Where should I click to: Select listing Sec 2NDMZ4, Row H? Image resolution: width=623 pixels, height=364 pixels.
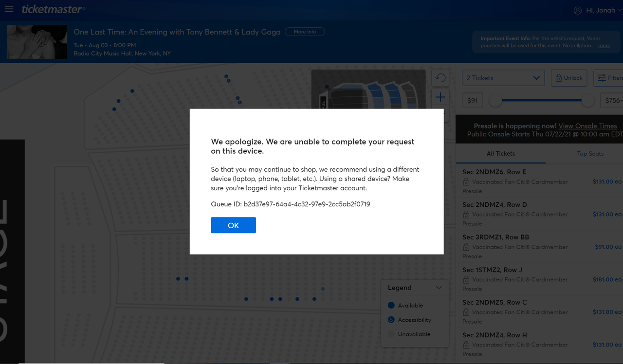(x=539, y=344)
